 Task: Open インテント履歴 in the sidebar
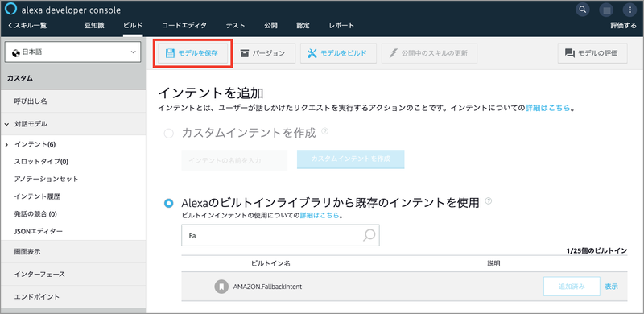pyautogui.click(x=37, y=196)
